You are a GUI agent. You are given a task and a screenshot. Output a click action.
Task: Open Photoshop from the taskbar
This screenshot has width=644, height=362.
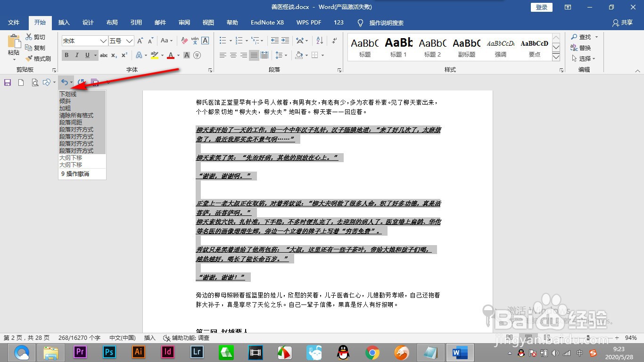(109, 352)
